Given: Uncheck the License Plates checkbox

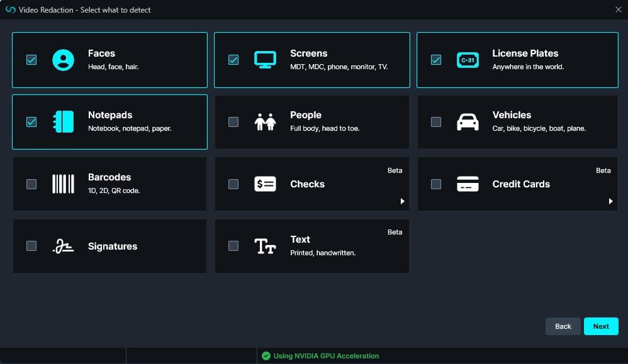Looking at the screenshot, I should [x=435, y=60].
